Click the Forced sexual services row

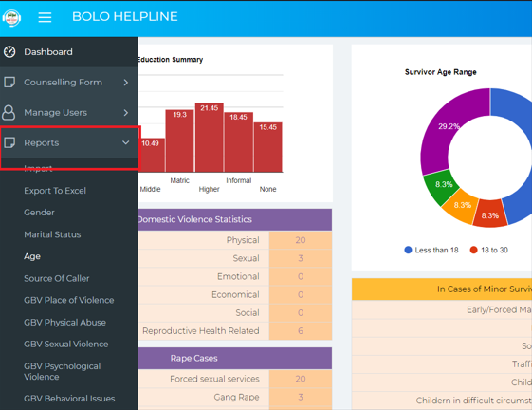tap(235, 379)
